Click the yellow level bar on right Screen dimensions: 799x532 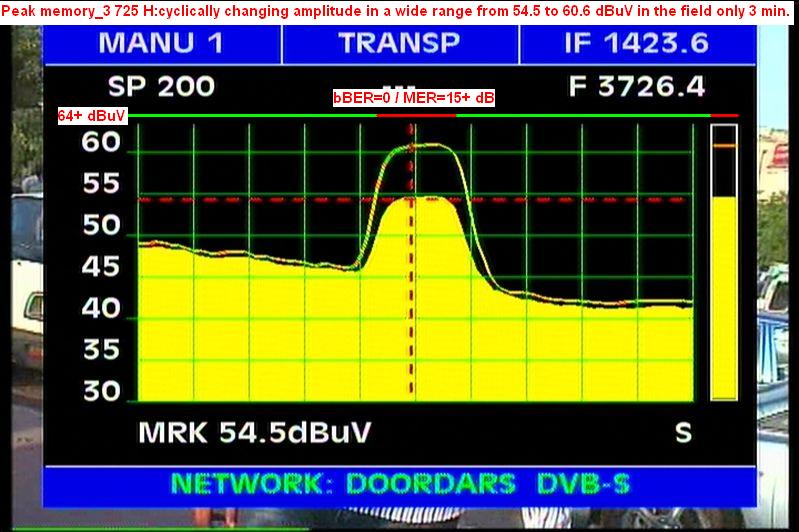click(x=723, y=300)
